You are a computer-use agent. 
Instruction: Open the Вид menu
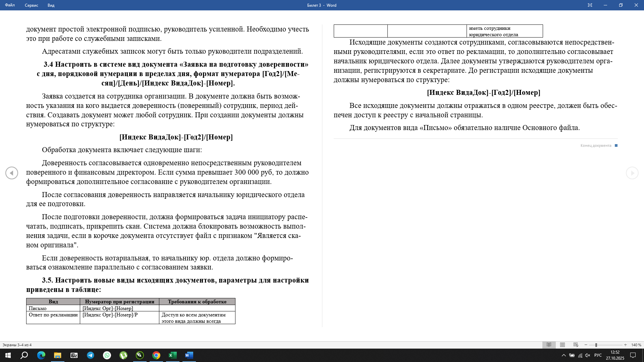[51, 5]
